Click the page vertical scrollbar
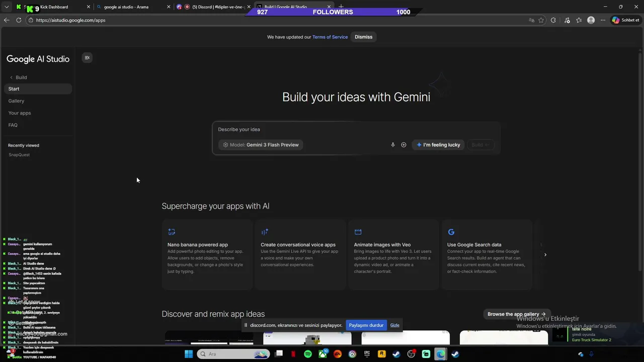 click(640, 161)
